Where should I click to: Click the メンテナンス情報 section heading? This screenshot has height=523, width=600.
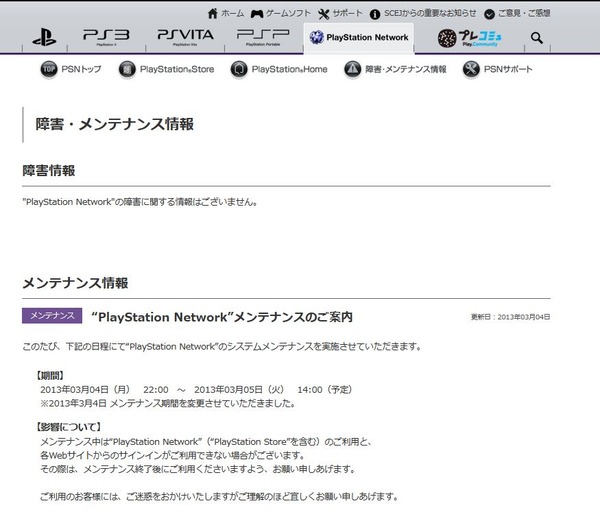point(75,283)
